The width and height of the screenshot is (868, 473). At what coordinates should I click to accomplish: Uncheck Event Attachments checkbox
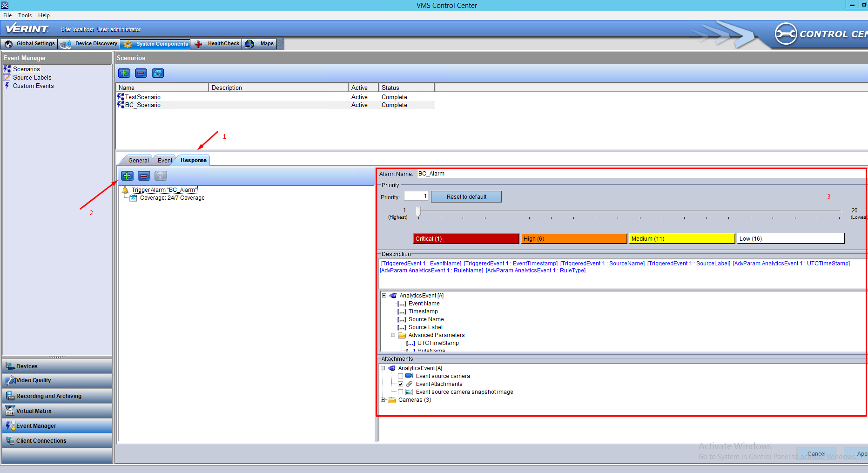(400, 384)
